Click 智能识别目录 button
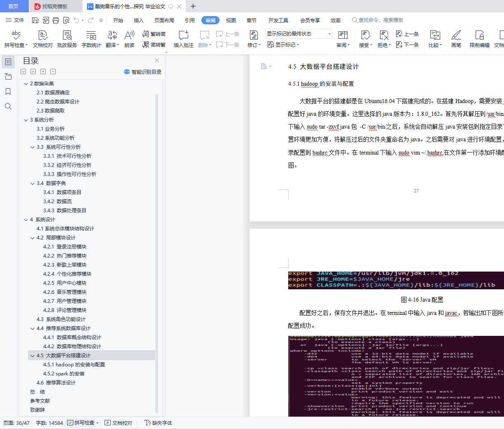This screenshot has width=504, height=429. point(142,72)
